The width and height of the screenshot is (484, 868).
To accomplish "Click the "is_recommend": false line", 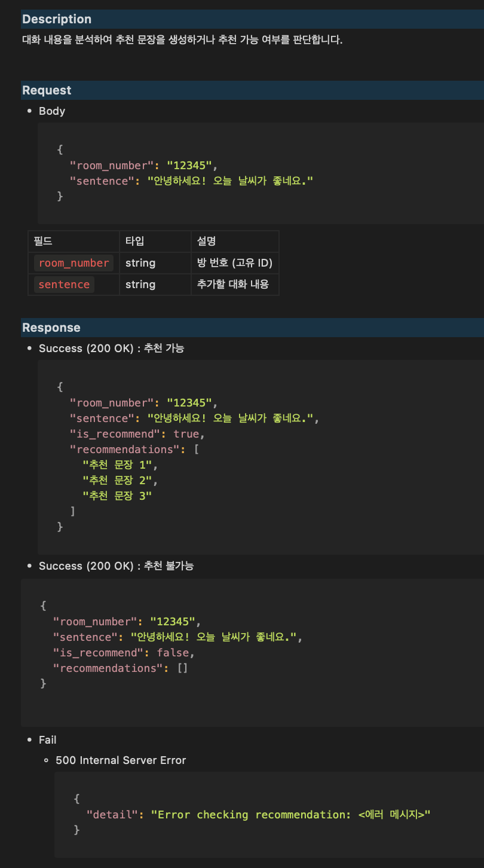I will coord(124,652).
